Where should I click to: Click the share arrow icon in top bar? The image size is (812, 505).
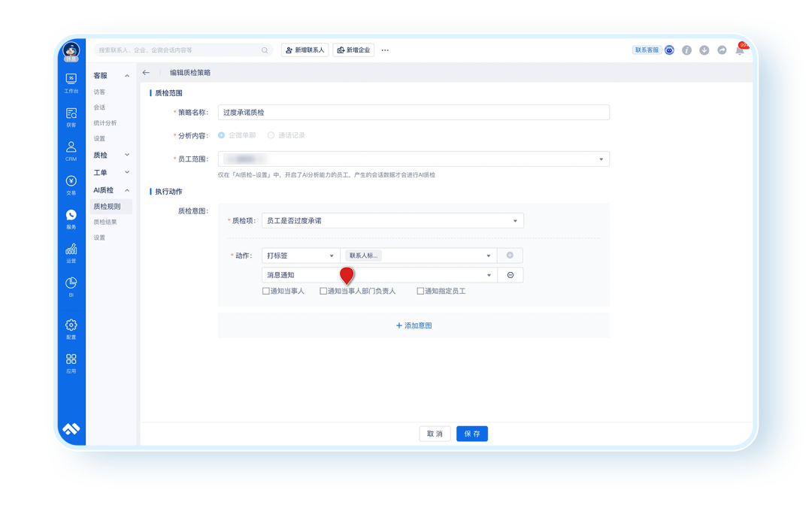click(722, 50)
